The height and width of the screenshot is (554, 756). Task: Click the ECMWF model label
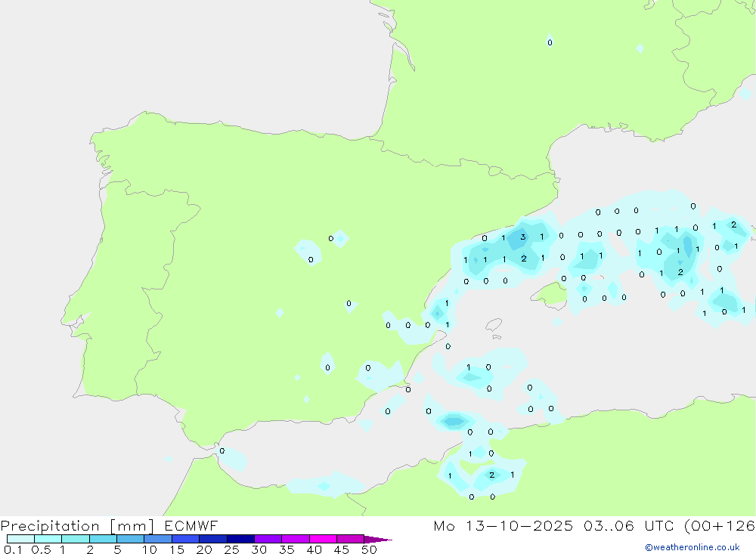point(191,525)
